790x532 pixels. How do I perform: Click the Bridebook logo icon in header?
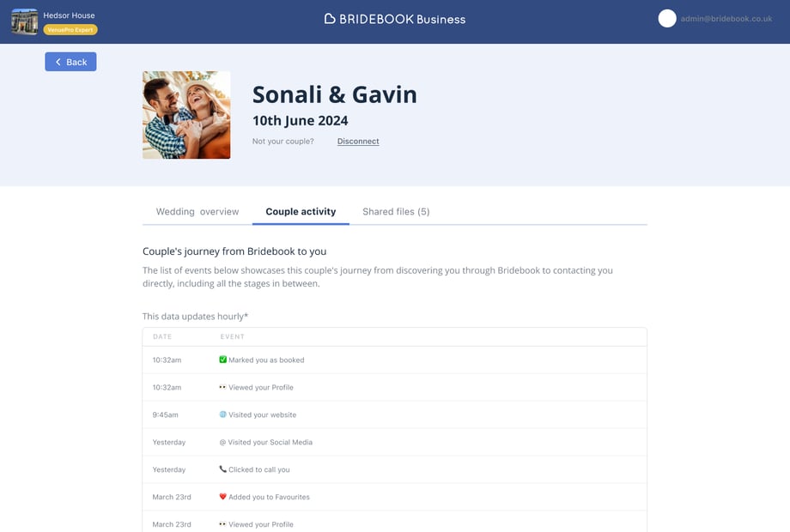[x=330, y=19]
